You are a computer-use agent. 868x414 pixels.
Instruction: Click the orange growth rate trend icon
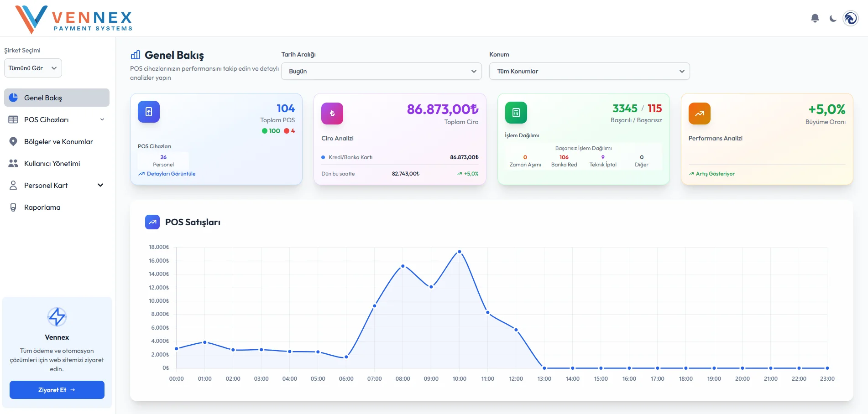[x=699, y=114]
